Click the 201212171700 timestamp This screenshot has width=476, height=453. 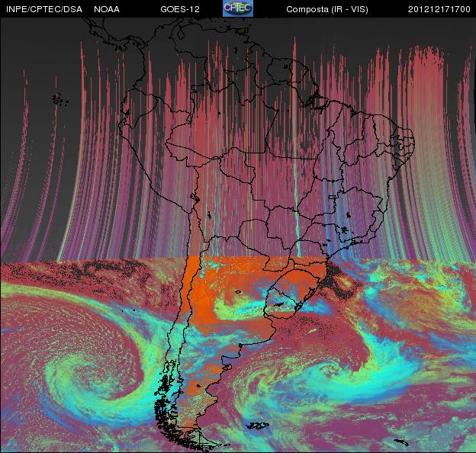tap(439, 9)
